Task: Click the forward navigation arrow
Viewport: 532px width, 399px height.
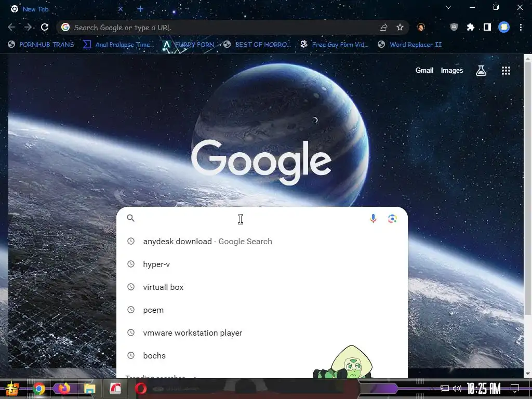Action: coord(28,27)
